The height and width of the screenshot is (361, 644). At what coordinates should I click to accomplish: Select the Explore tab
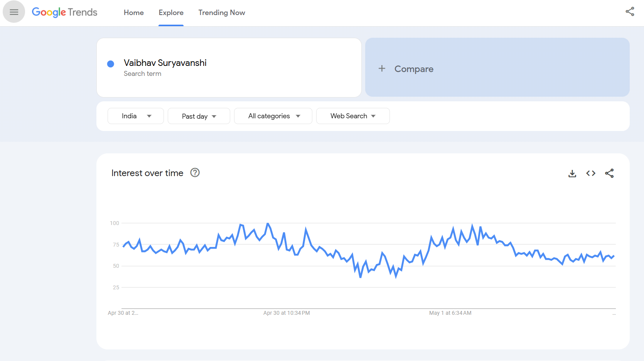click(x=171, y=13)
